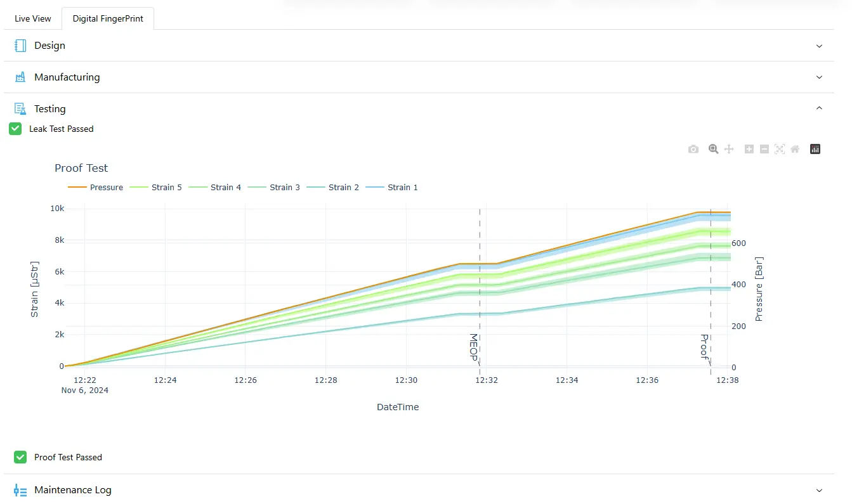
Task: Click the Zoom in plus icon
Action: [749, 149]
